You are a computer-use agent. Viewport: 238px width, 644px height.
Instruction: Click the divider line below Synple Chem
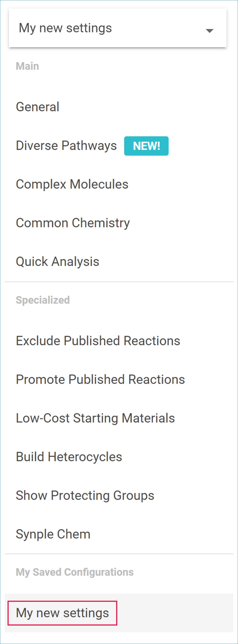(119, 554)
